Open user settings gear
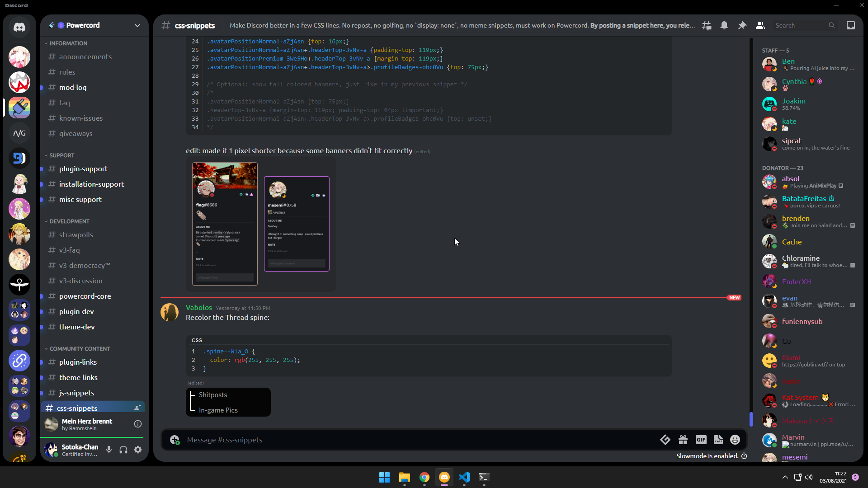 click(x=138, y=450)
